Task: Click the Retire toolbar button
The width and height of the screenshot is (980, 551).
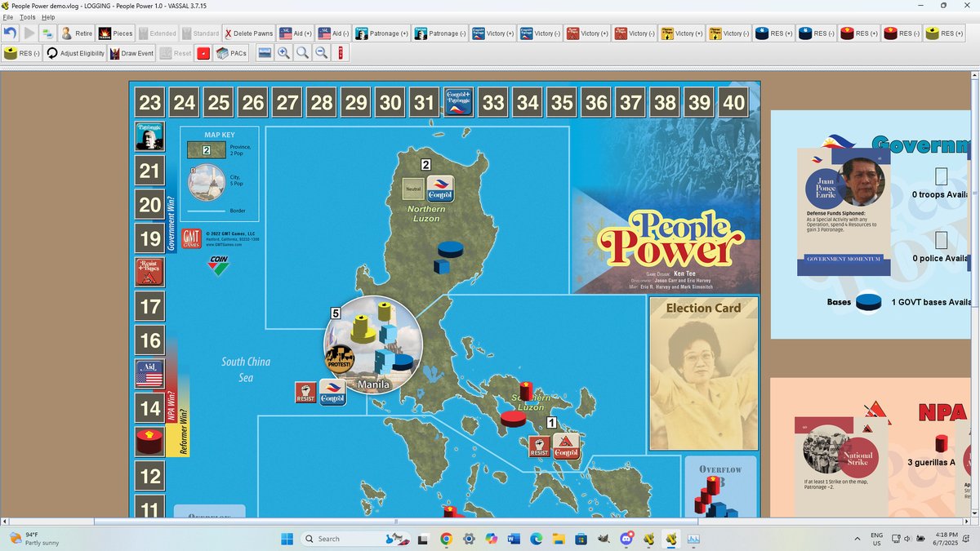Action: click(77, 33)
